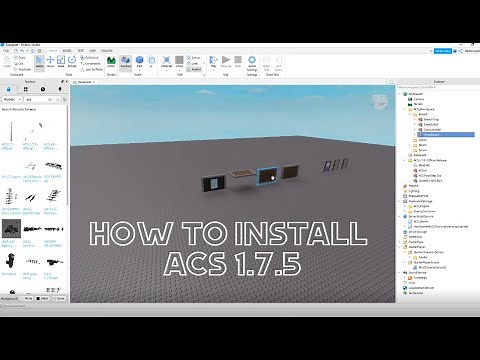Collapse StarterPlayer in Explorer

pyautogui.click(x=400, y=247)
